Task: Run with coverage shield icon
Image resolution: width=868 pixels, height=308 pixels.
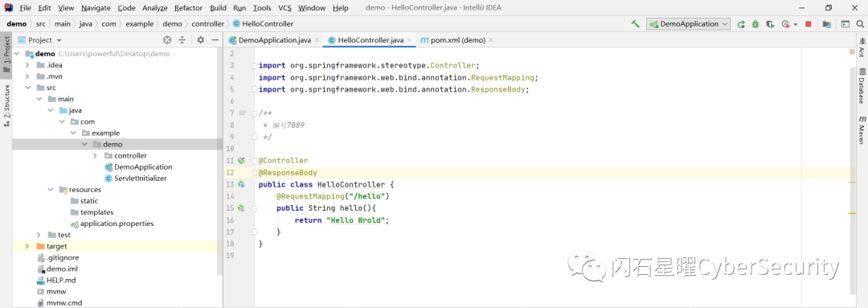Action: pos(770,24)
